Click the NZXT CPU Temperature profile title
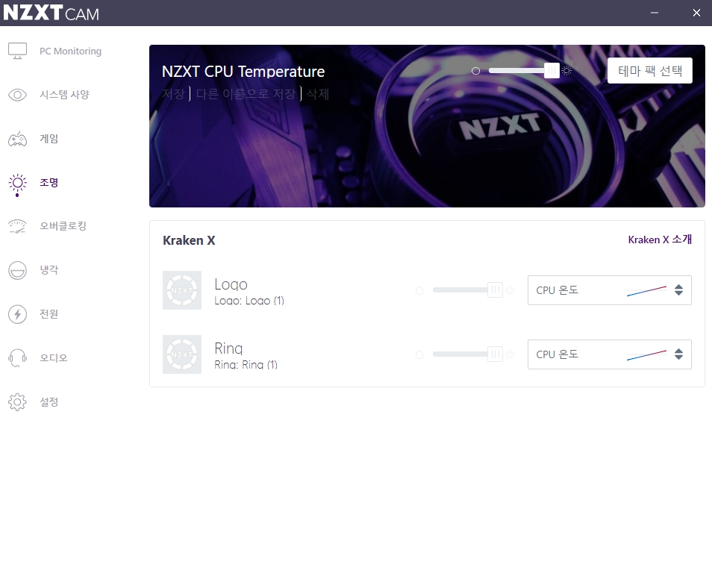 click(x=243, y=72)
